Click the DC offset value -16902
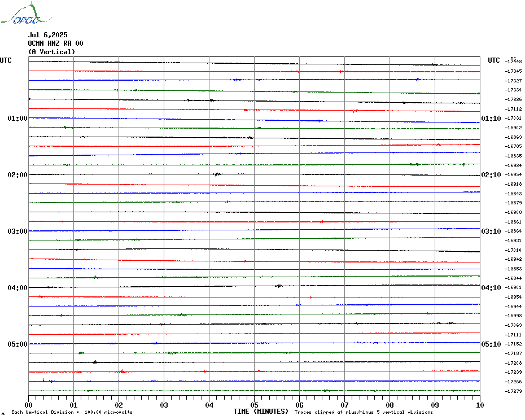This screenshot has height=420, width=525. point(513,128)
